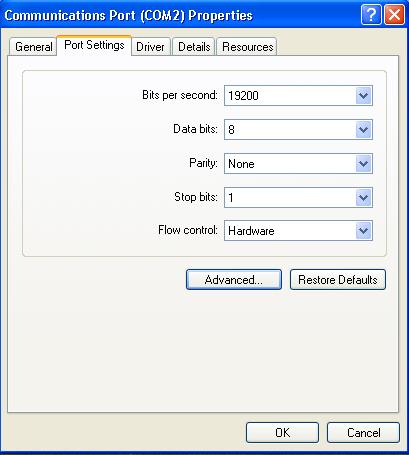
Task: Expand the Parity dropdown arrow
Action: click(x=363, y=164)
